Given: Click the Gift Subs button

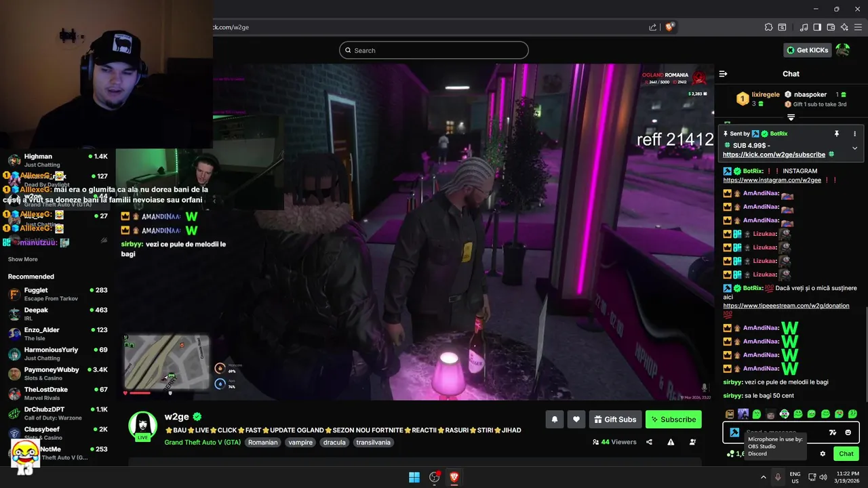Looking at the screenshot, I should (615, 420).
